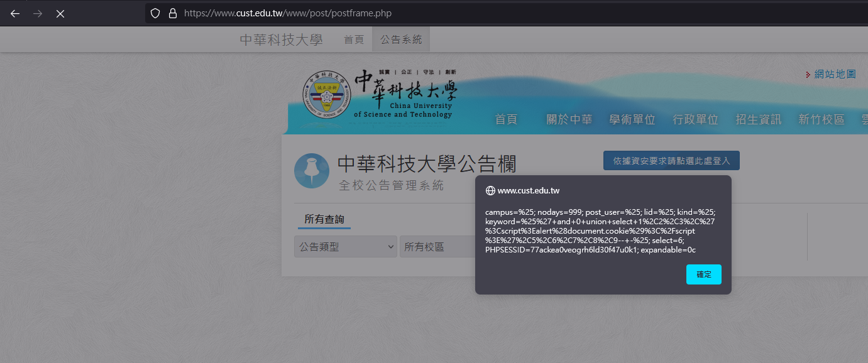Click the university logo banner image

point(380,95)
